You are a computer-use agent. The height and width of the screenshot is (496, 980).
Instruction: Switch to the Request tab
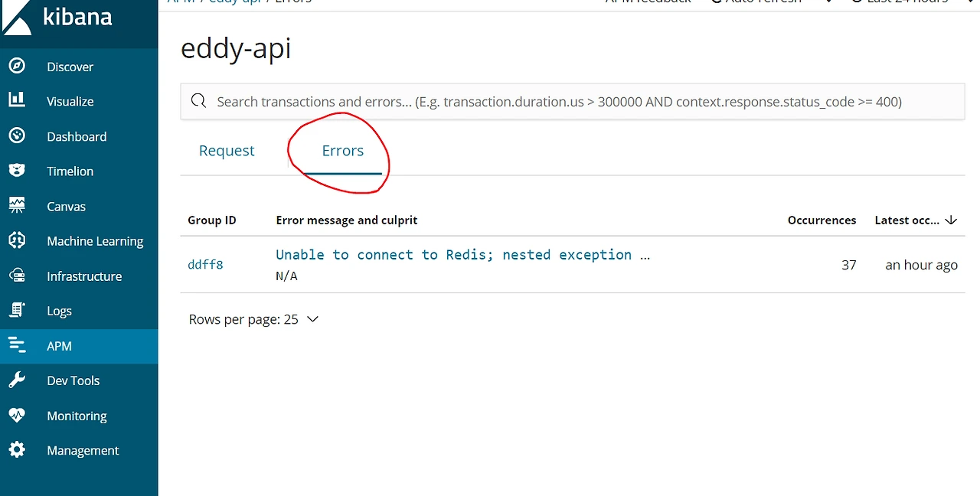pos(227,151)
